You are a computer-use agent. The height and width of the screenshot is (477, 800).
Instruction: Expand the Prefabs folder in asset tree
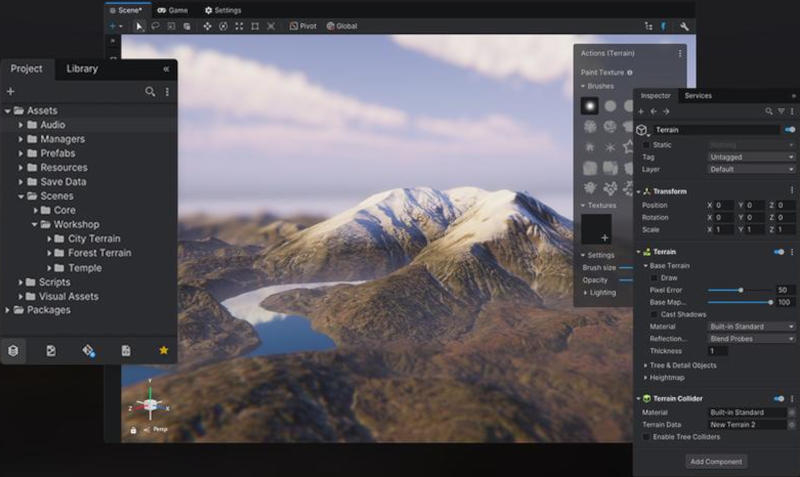[x=21, y=154]
